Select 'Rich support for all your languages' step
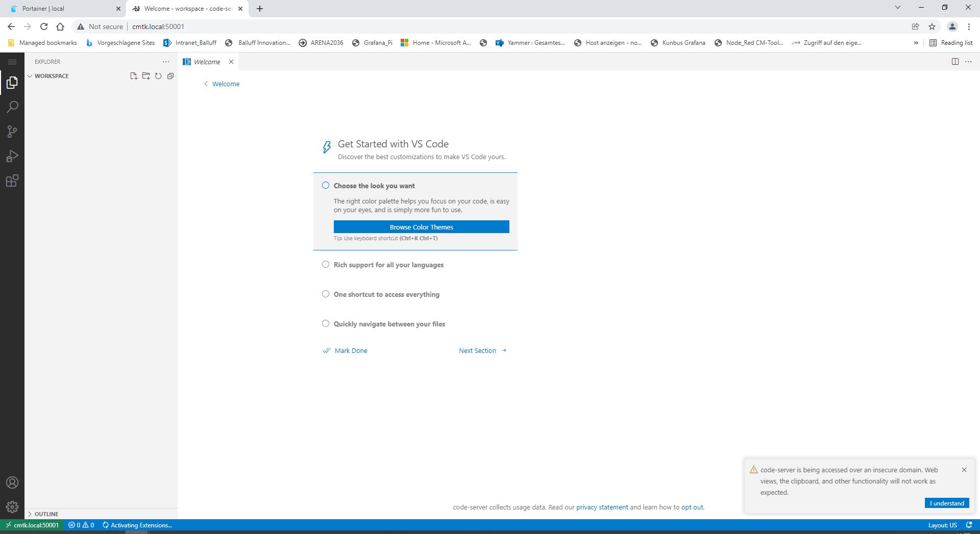Viewport: 980px width, 534px height. tap(388, 265)
